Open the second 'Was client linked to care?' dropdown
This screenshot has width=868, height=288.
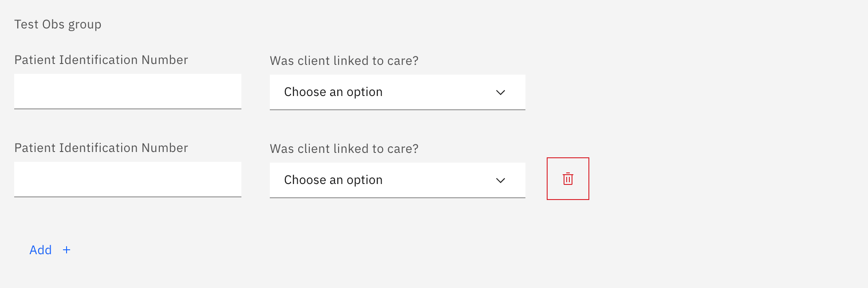coord(398,180)
